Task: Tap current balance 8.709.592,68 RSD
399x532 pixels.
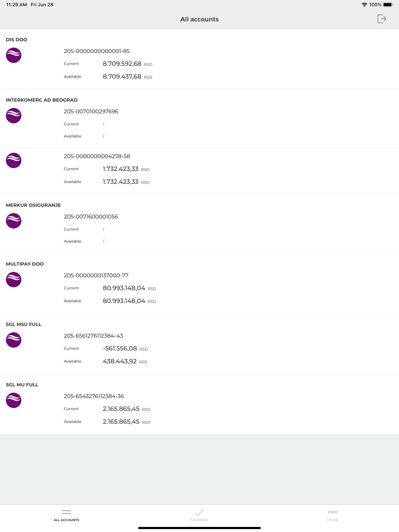Action: [128, 64]
